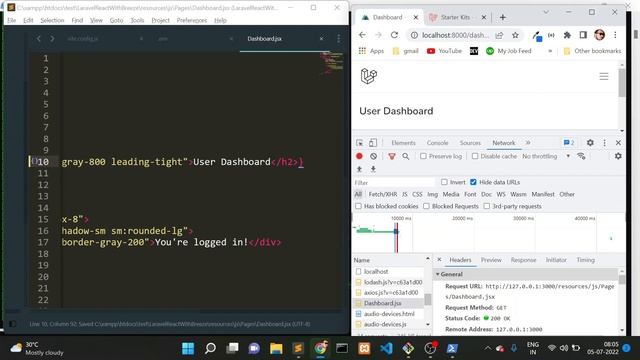Open Chrome three-dot main menu
Image resolution: width=640 pixels, height=360 pixels.
click(x=615, y=36)
